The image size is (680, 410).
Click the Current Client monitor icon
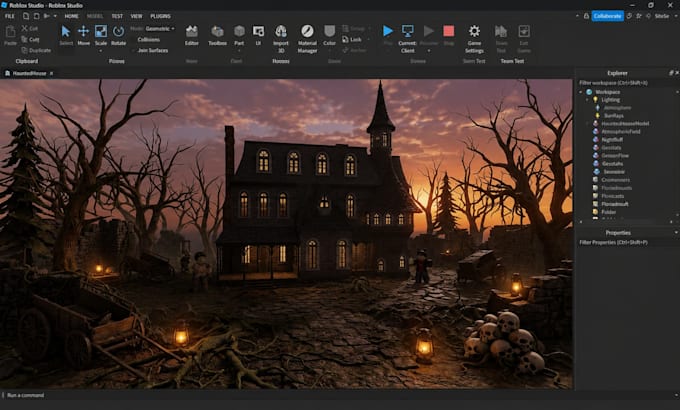(x=408, y=31)
